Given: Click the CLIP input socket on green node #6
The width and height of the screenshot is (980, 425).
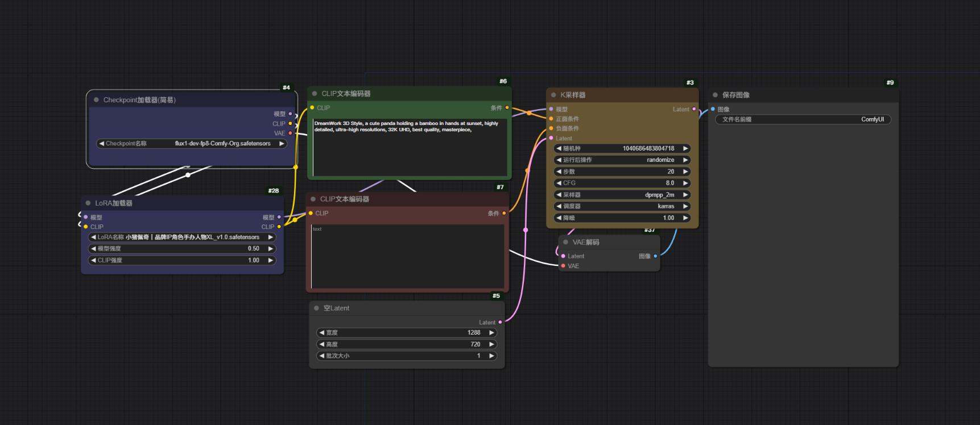Looking at the screenshot, I should pos(312,107).
